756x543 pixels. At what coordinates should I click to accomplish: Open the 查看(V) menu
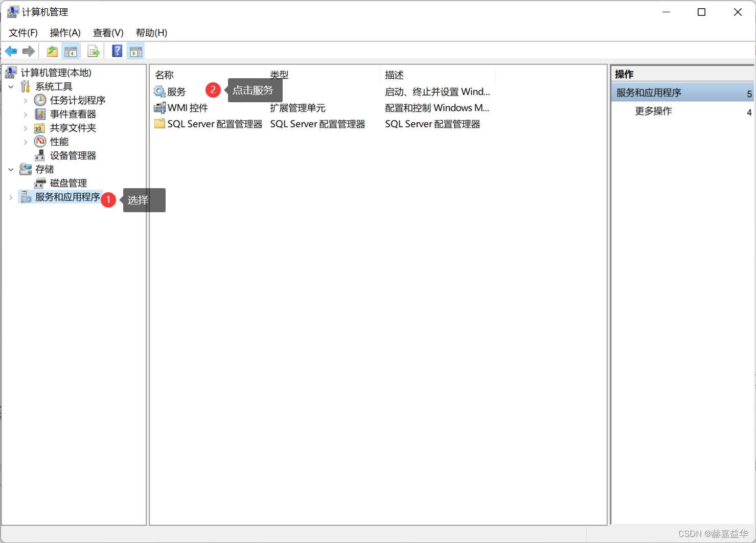108,33
